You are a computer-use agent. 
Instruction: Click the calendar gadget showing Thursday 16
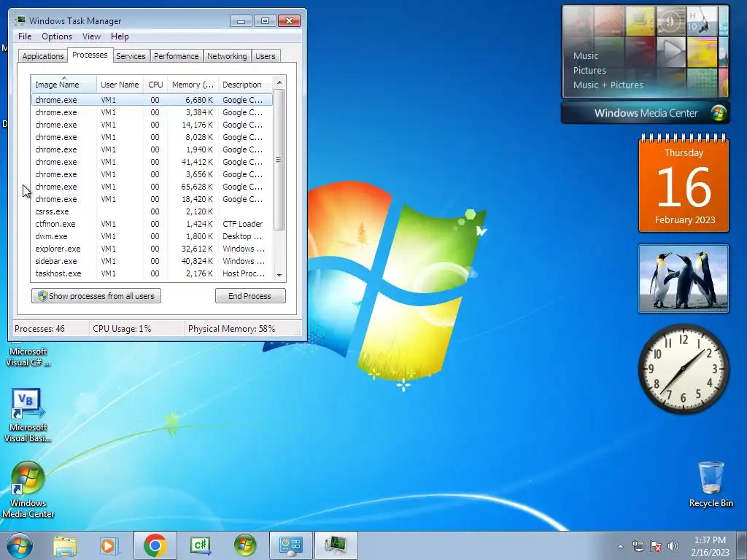tap(684, 184)
